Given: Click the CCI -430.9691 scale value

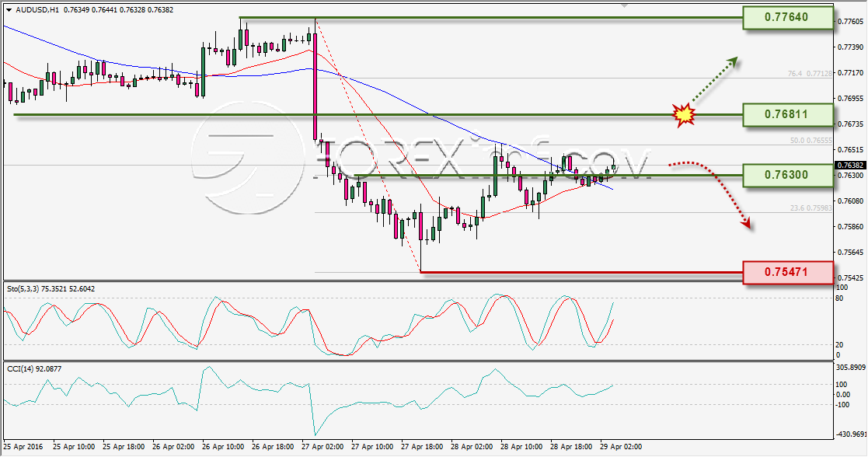Looking at the screenshot, I should click(x=850, y=434).
